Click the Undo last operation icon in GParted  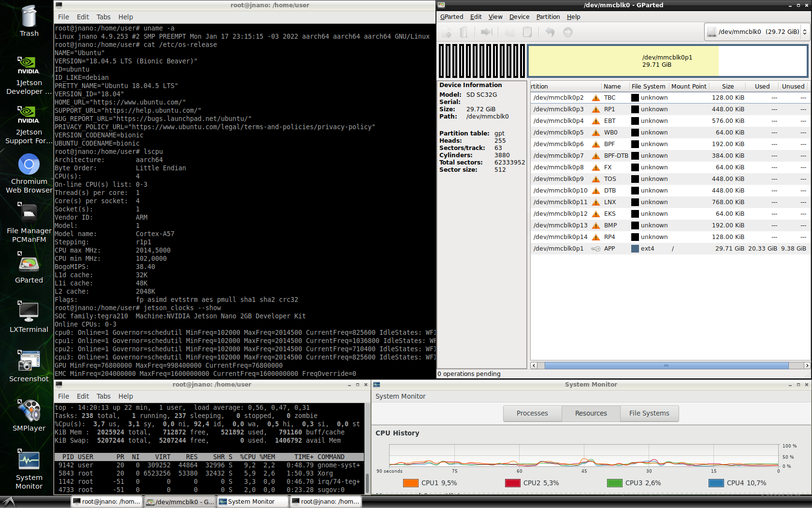[550, 32]
